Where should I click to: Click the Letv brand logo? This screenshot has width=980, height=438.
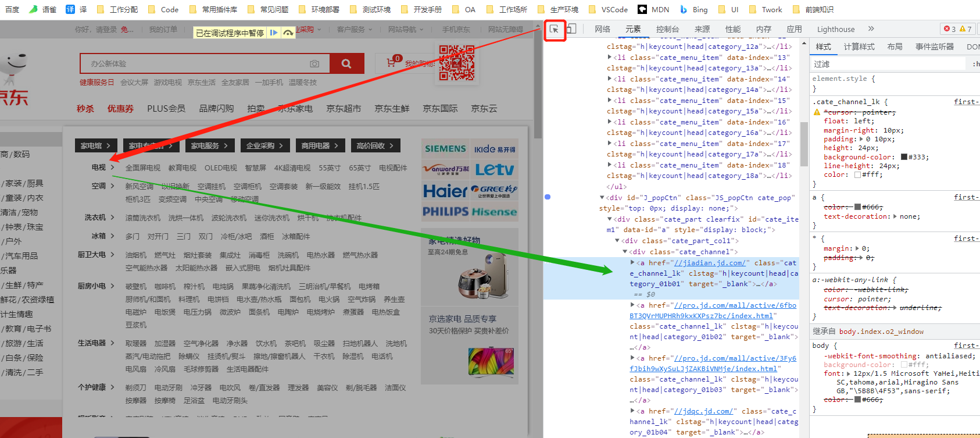tap(495, 169)
